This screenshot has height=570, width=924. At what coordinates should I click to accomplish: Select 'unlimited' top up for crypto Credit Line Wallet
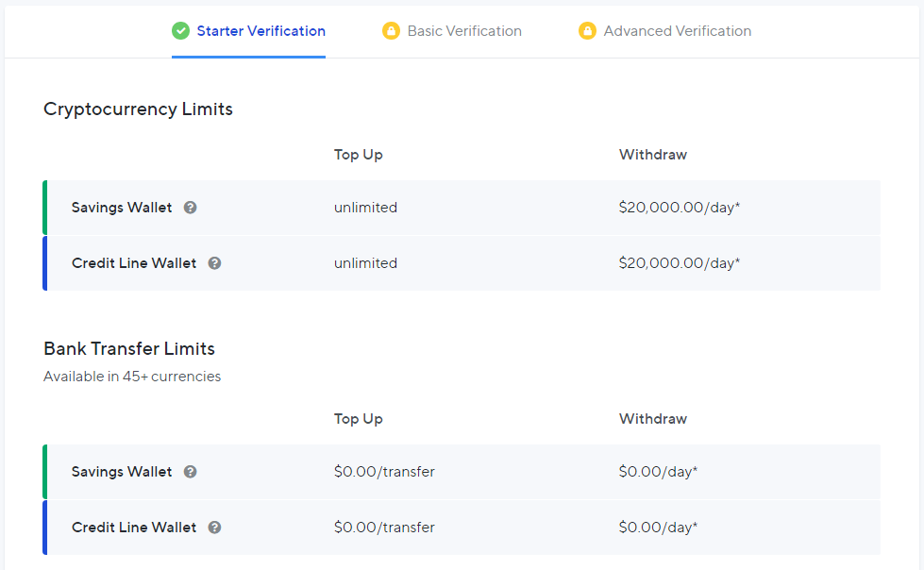click(365, 263)
